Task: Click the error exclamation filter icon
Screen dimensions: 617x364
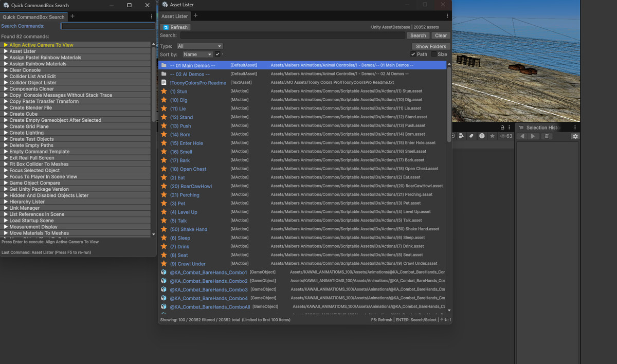Action: [482, 136]
